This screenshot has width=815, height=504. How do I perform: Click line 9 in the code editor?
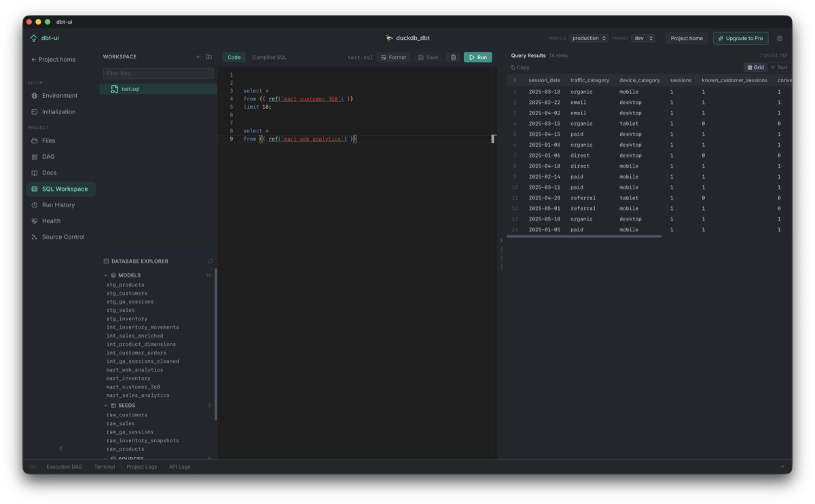(x=357, y=139)
